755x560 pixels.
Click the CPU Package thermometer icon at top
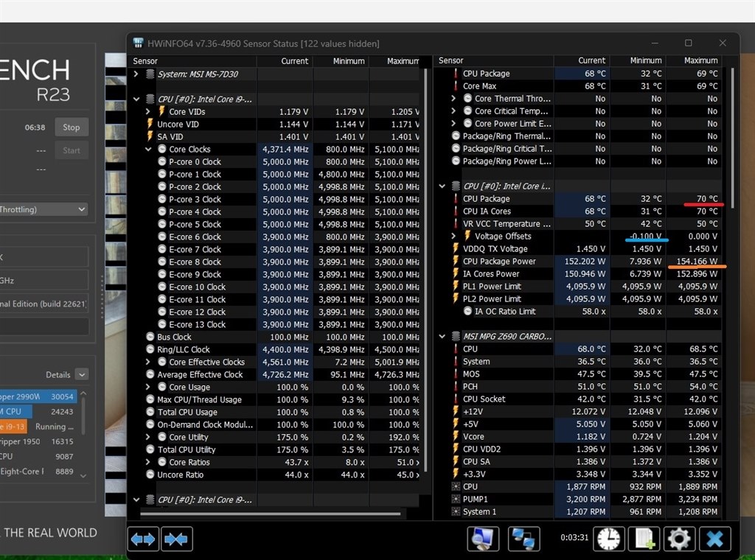point(456,74)
